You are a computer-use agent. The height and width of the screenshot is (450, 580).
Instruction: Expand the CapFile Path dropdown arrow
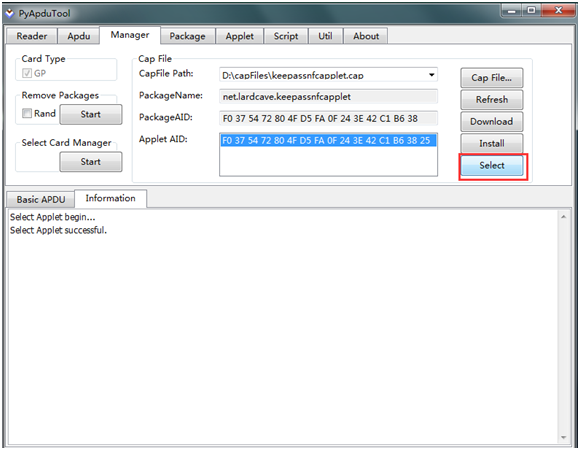[x=431, y=75]
